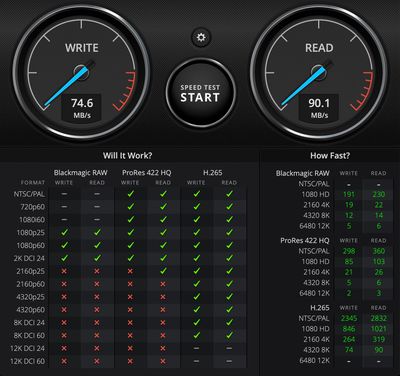This screenshot has height=376, width=400.
Task: Click H.265 read dash for 12K DCI 60
Action: [x=229, y=361]
